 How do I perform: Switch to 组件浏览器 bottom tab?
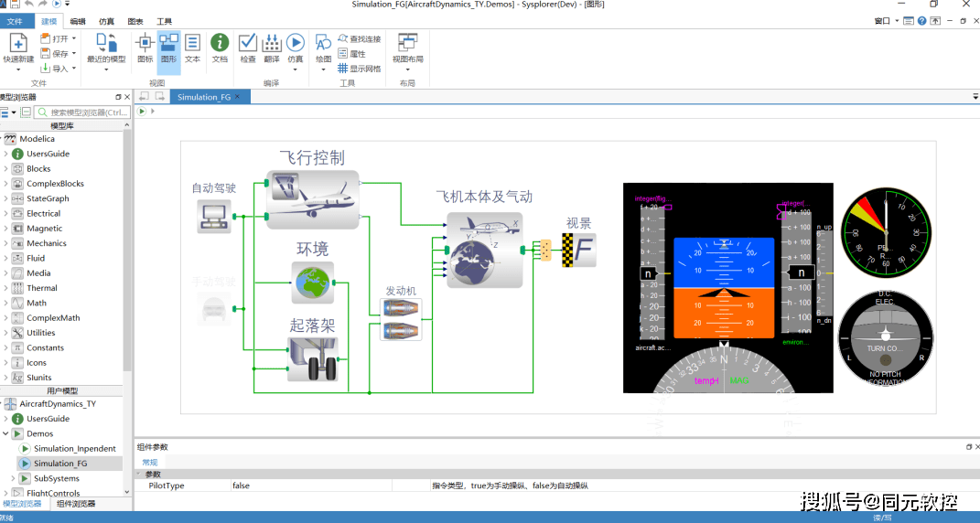76,504
